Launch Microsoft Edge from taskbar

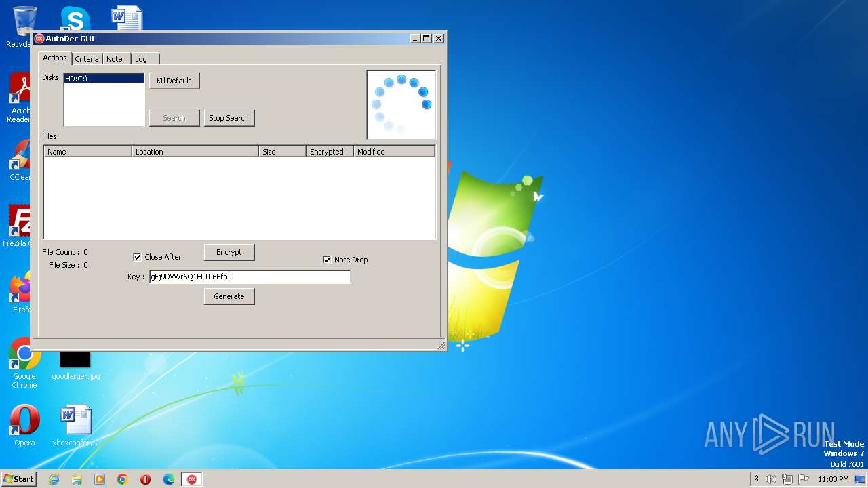169,479
